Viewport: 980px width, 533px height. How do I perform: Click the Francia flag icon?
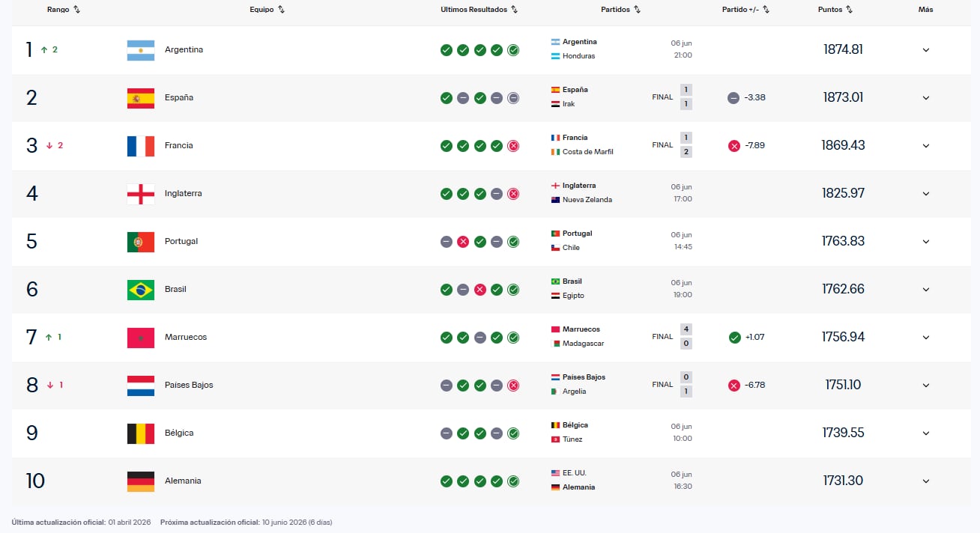click(141, 146)
